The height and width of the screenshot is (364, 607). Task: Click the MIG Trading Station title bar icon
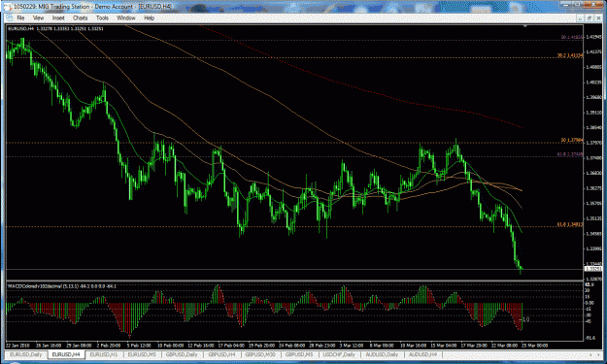point(8,7)
